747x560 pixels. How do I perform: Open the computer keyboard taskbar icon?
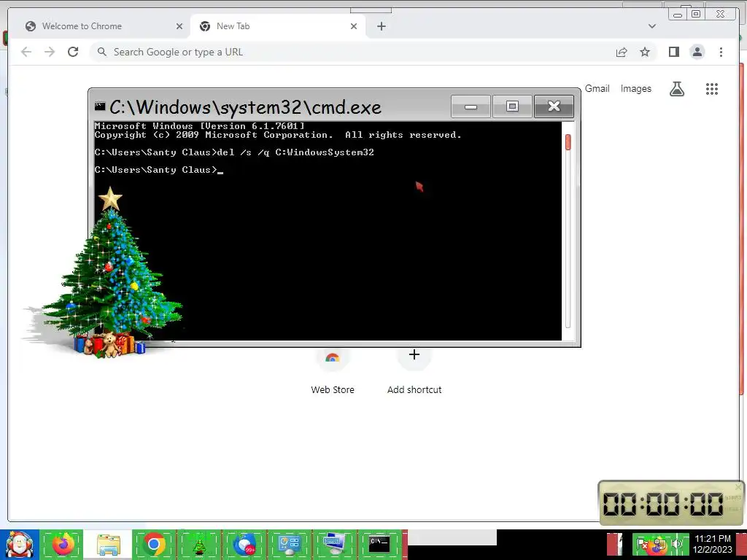(334, 544)
